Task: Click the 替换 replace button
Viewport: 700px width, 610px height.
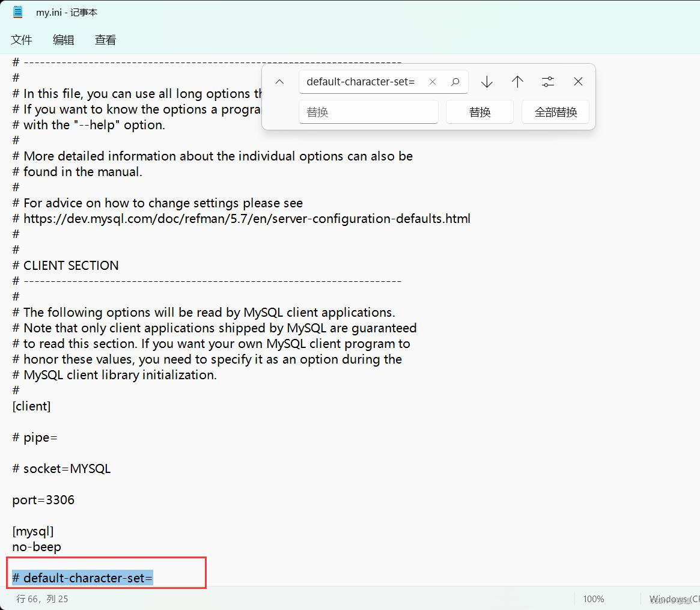Action: click(479, 112)
